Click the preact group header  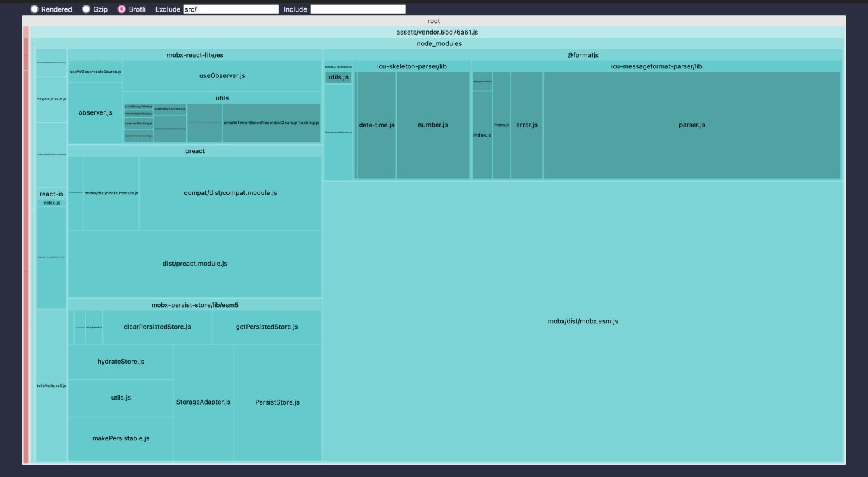coord(195,151)
